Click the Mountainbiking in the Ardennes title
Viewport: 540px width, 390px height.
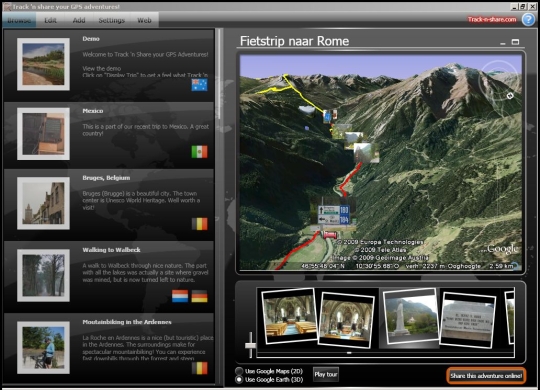tap(127, 322)
